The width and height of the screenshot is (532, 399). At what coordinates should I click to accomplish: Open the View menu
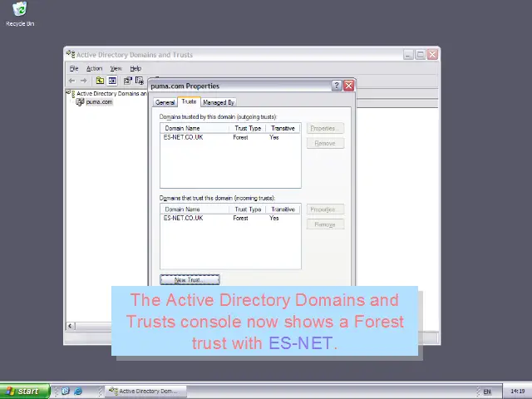tap(116, 68)
